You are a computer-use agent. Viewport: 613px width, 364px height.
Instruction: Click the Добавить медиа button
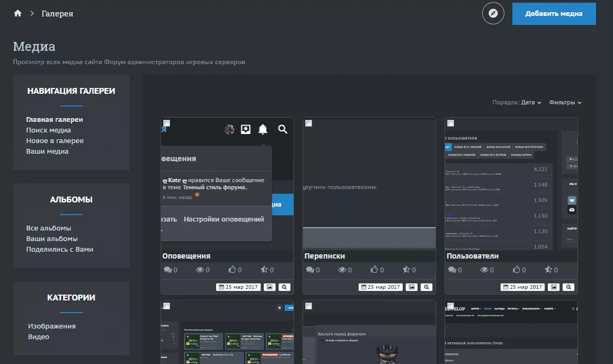tap(554, 14)
